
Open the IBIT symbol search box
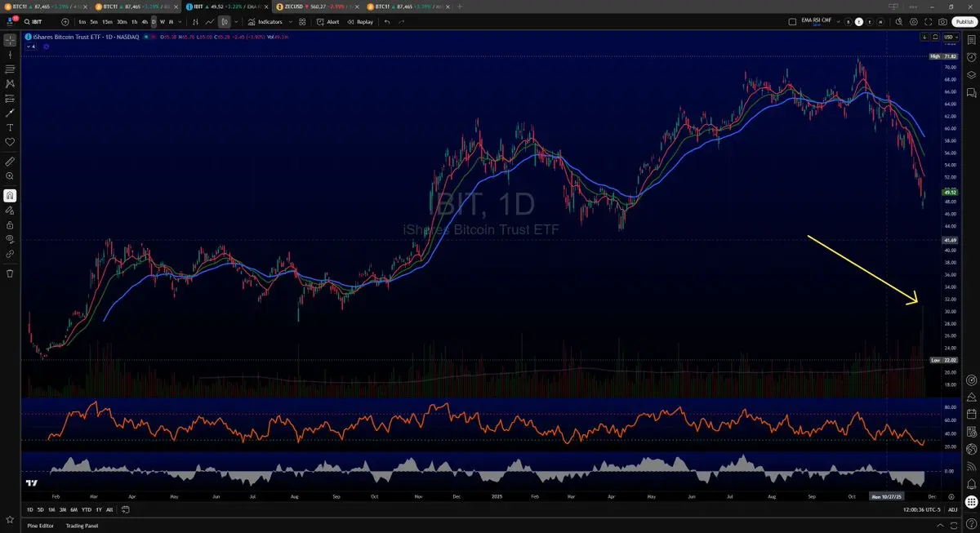(40, 22)
